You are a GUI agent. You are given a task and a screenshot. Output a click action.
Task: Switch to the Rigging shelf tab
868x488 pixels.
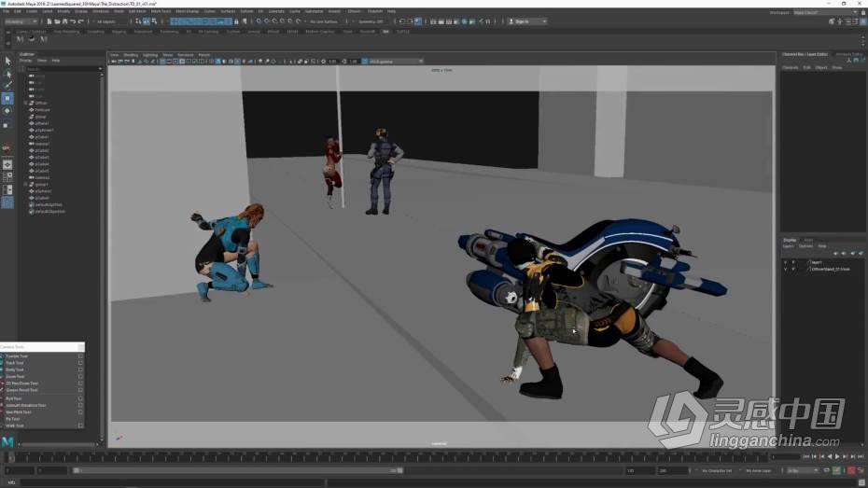click(119, 32)
